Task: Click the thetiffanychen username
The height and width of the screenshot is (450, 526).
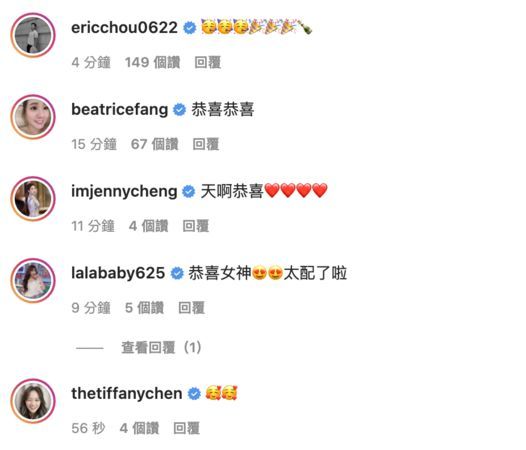Action: [127, 394]
